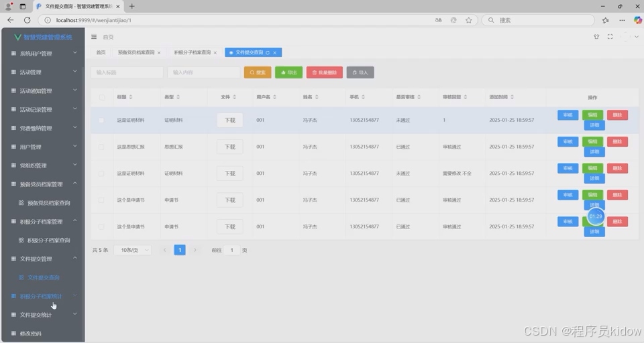Select page 1 in pagination
This screenshot has height=343, width=644.
(180, 250)
